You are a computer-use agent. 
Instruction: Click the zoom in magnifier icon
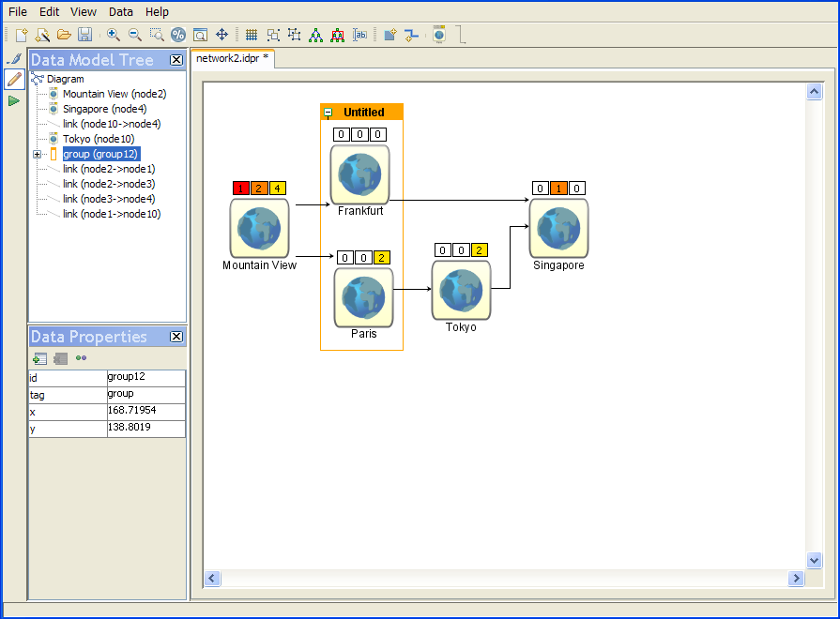point(114,35)
